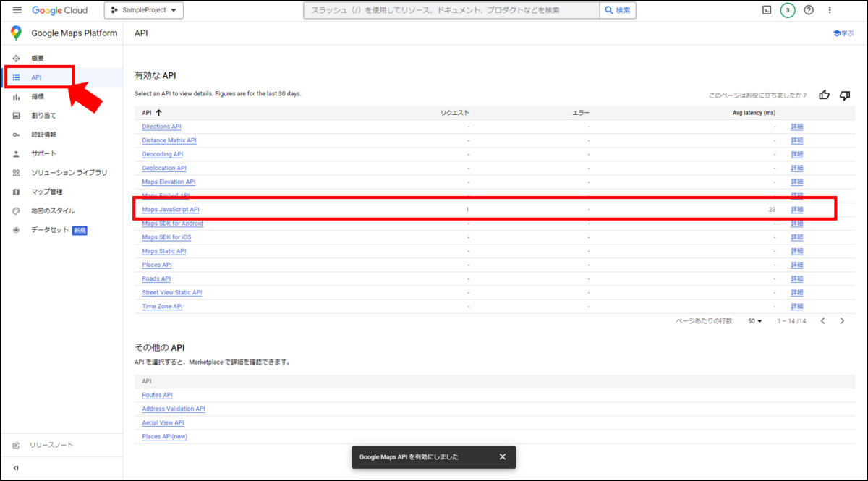Open the Directions API link
Screen dimensions: 868x481
click(161, 127)
